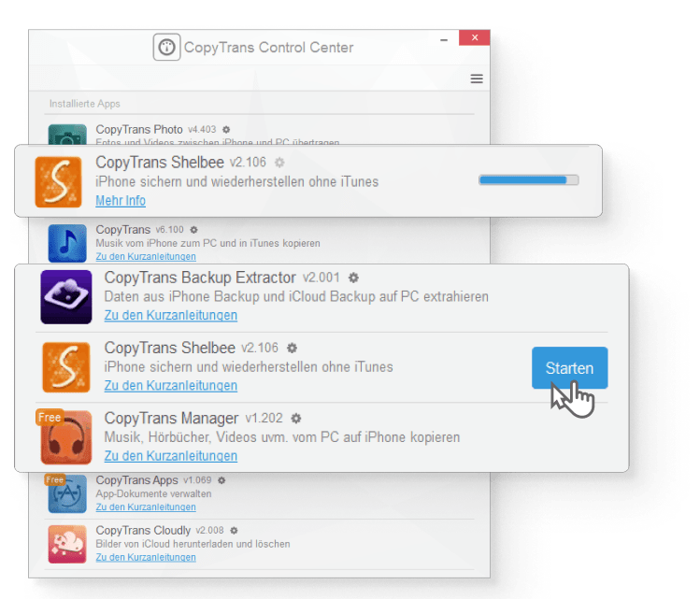The image size is (700, 599).
Task: Open Kurzanleitungen link under CopyTrans Manager
Action: click(170, 456)
